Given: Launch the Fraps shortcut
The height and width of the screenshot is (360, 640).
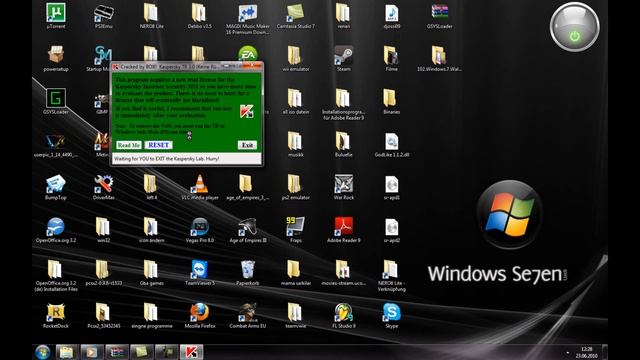Looking at the screenshot, I should (296, 229).
